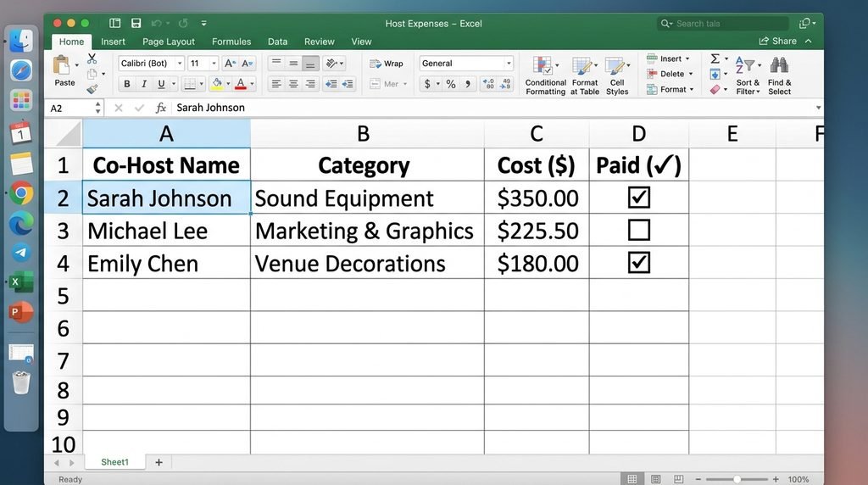Uncheck Paid box for Sarah Johnson
This screenshot has height=485, width=868.
point(639,198)
